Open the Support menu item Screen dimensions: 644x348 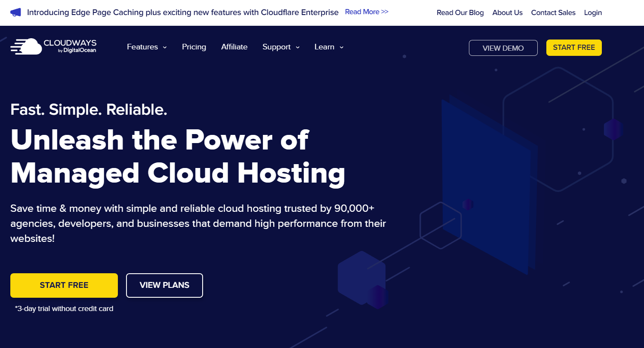[277, 47]
